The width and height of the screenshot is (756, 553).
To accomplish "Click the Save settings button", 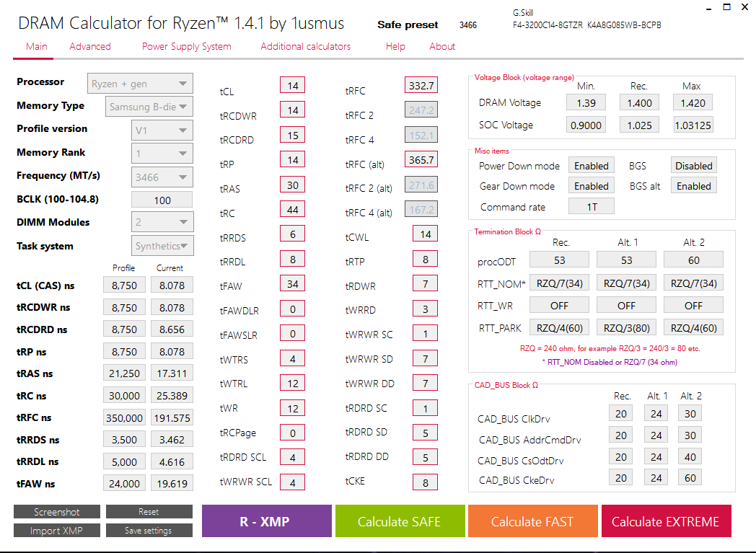I will coord(149,531).
